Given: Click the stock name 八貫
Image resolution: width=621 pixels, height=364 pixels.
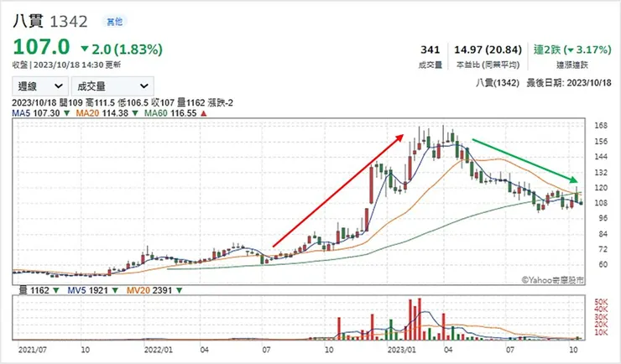Looking at the screenshot, I should point(28,21).
